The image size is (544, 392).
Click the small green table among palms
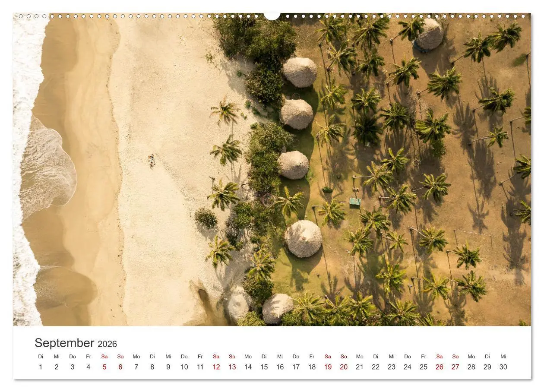(354, 201)
